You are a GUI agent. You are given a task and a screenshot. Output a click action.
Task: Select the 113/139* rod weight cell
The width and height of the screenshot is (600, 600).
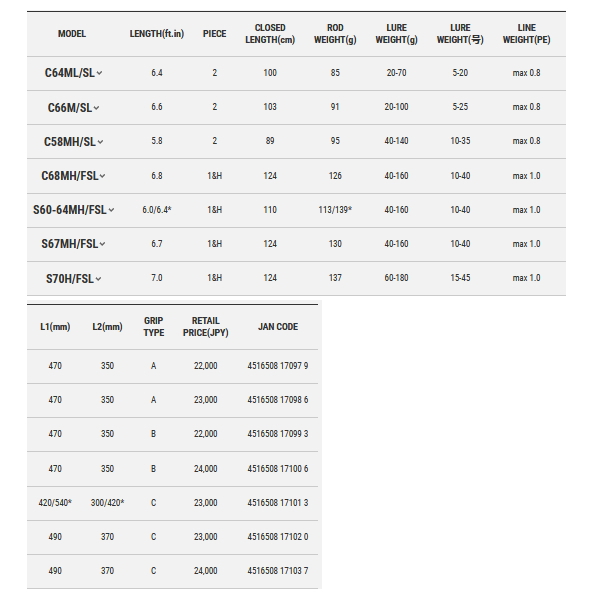click(335, 210)
